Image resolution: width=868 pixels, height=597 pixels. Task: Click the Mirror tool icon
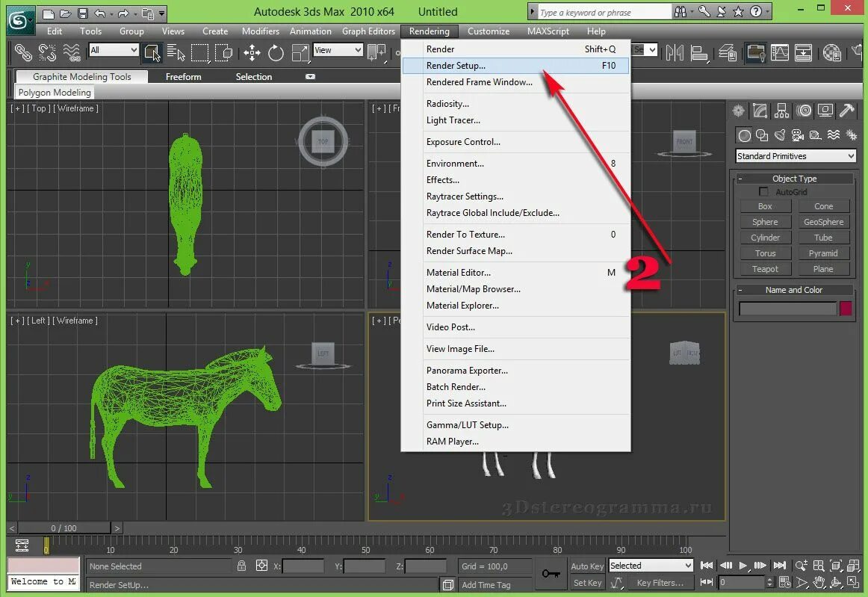click(x=675, y=52)
